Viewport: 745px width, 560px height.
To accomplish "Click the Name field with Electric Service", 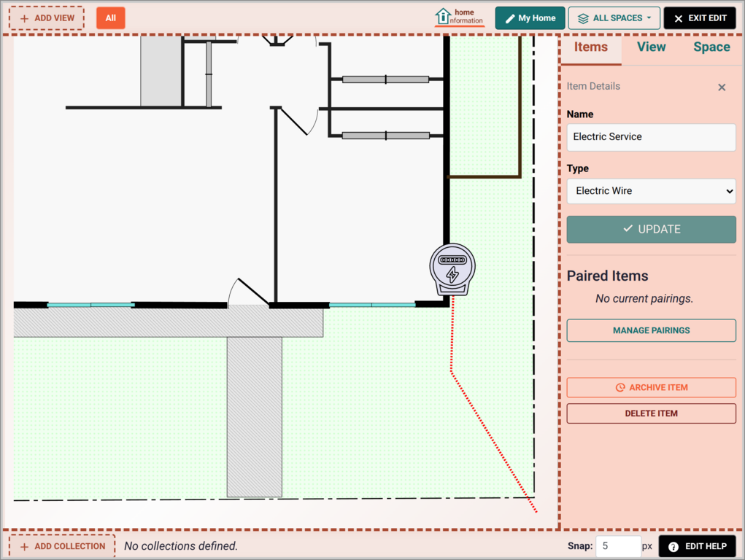I will (651, 137).
